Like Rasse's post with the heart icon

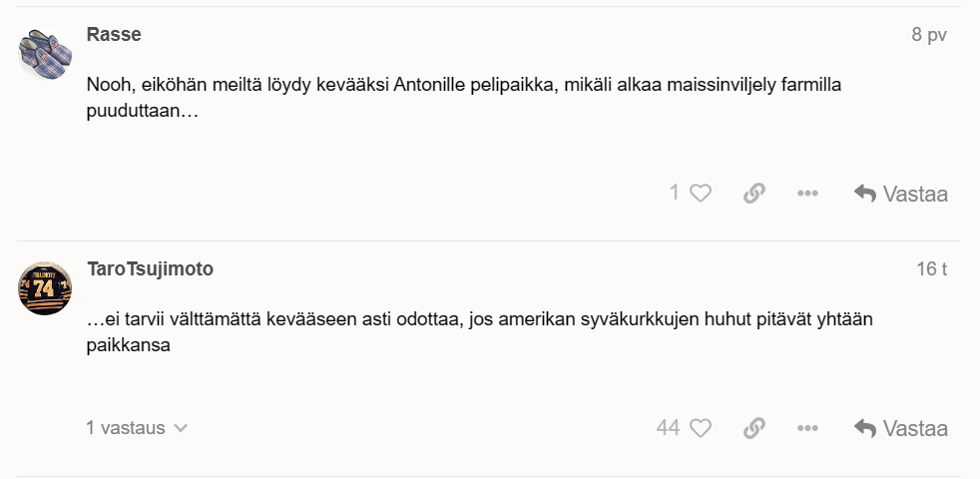tap(701, 194)
